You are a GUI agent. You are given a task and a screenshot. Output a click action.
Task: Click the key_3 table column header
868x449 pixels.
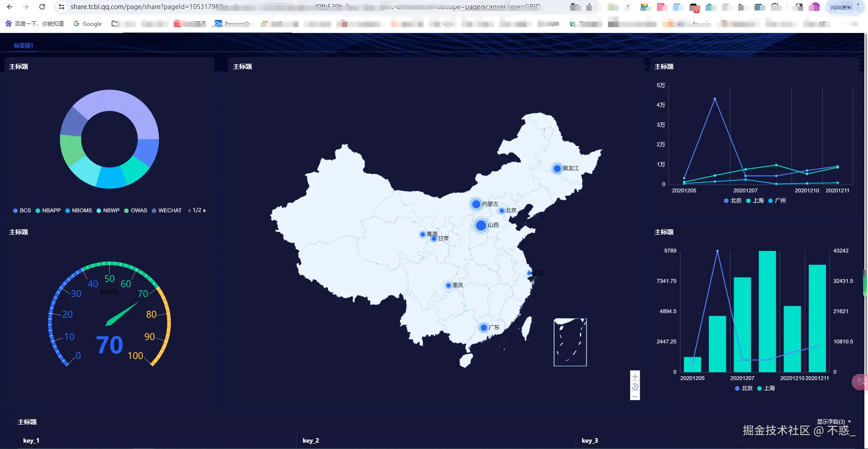coord(590,440)
